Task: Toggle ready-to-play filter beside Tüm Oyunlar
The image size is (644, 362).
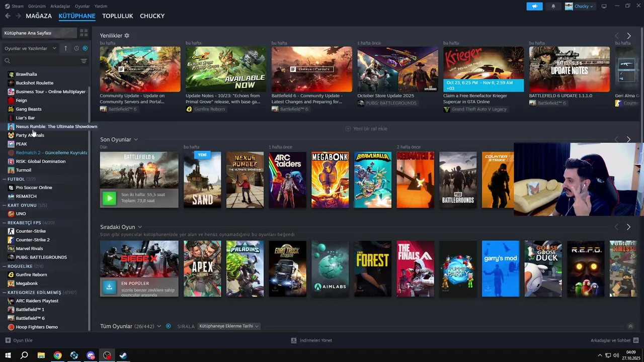Action: pos(169,326)
